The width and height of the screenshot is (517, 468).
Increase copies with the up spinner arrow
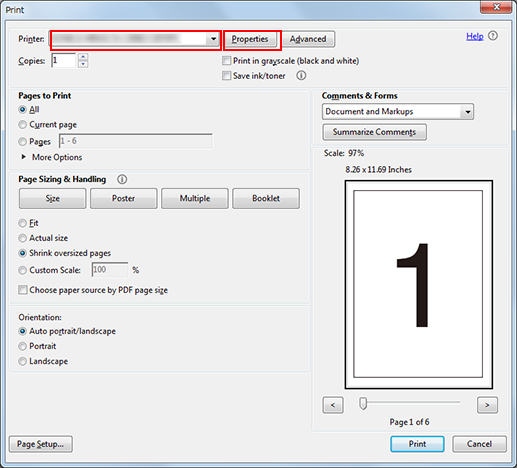click(x=83, y=57)
